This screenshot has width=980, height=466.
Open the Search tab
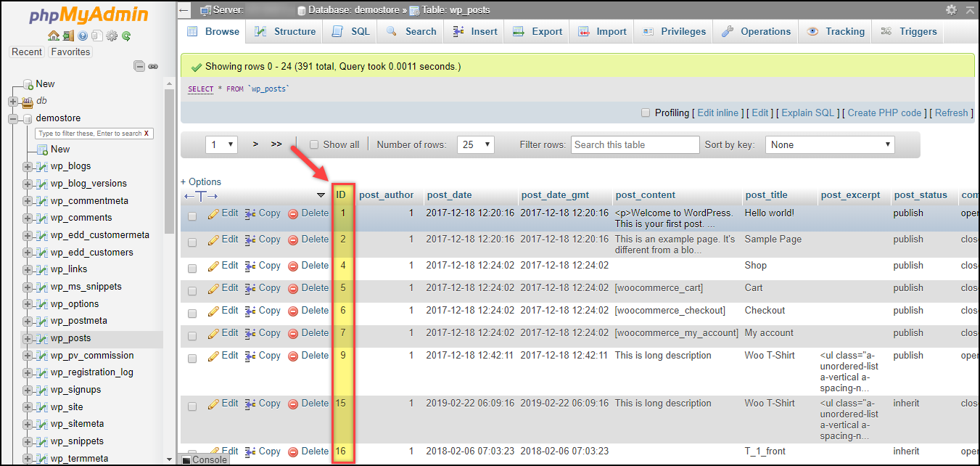click(411, 31)
